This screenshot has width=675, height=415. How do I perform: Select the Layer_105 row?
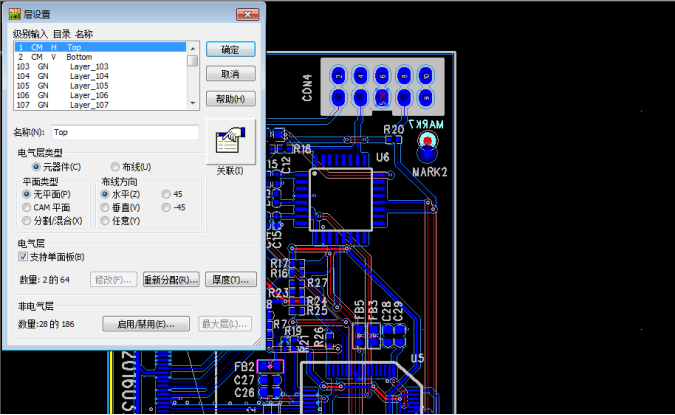coord(101,86)
